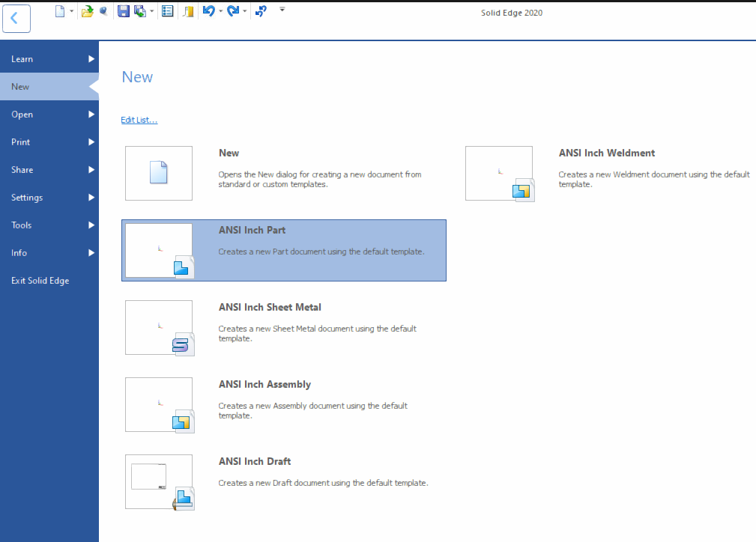
Task: Click the properties list toolbar icon
Action: (x=167, y=11)
